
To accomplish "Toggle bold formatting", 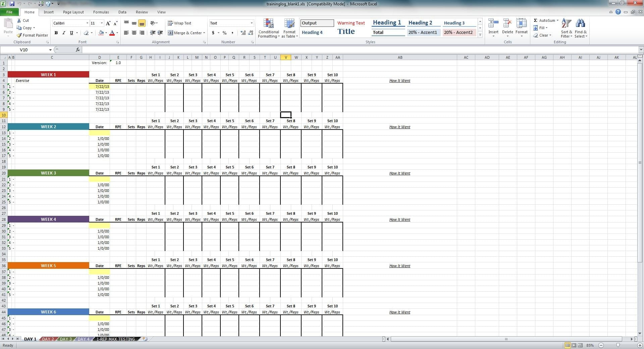I will click(x=56, y=33).
